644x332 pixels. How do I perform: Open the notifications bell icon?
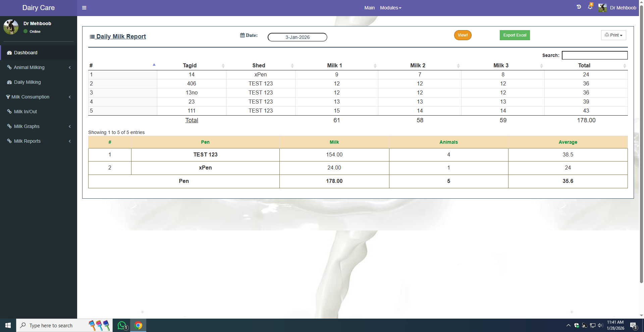click(590, 7)
